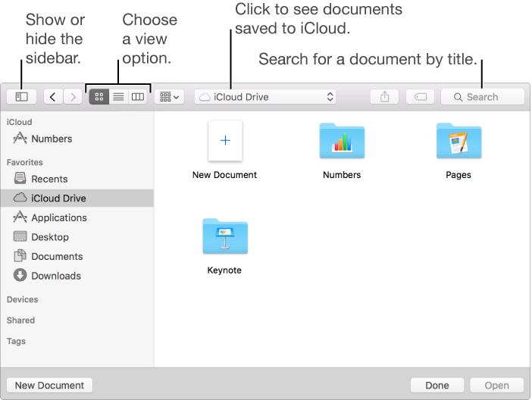The height and width of the screenshot is (400, 532).
Task: Click the Done button
Action: click(437, 386)
